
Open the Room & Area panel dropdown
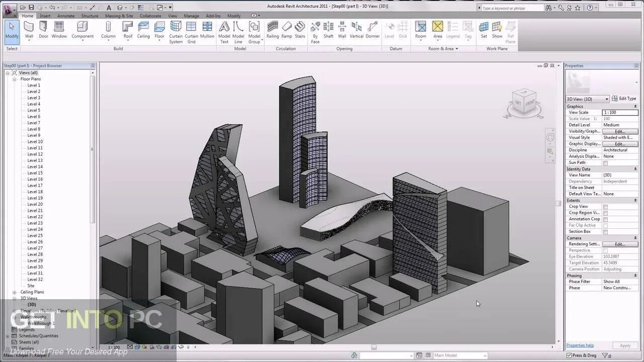(x=443, y=49)
